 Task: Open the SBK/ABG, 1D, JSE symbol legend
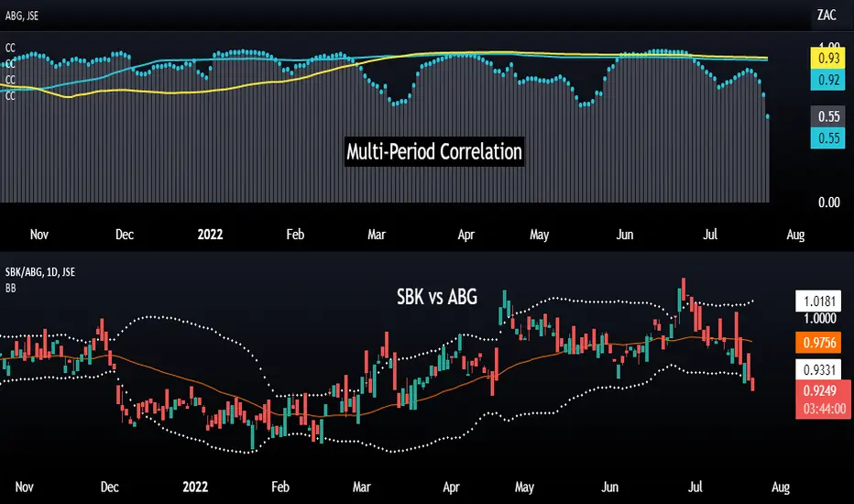coord(40,272)
